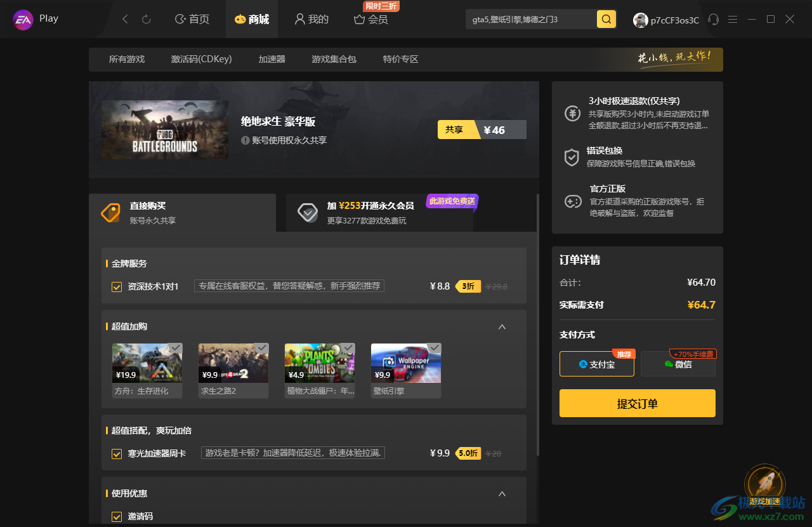The height and width of the screenshot is (527, 812).
Task: Open the 植物大战僵尸 thumbnail
Action: coord(320,363)
